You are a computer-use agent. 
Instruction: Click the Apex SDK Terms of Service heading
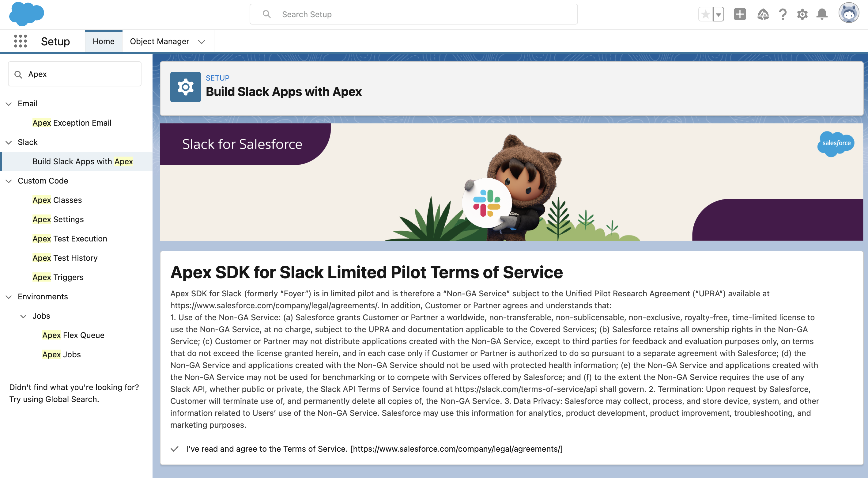click(366, 272)
